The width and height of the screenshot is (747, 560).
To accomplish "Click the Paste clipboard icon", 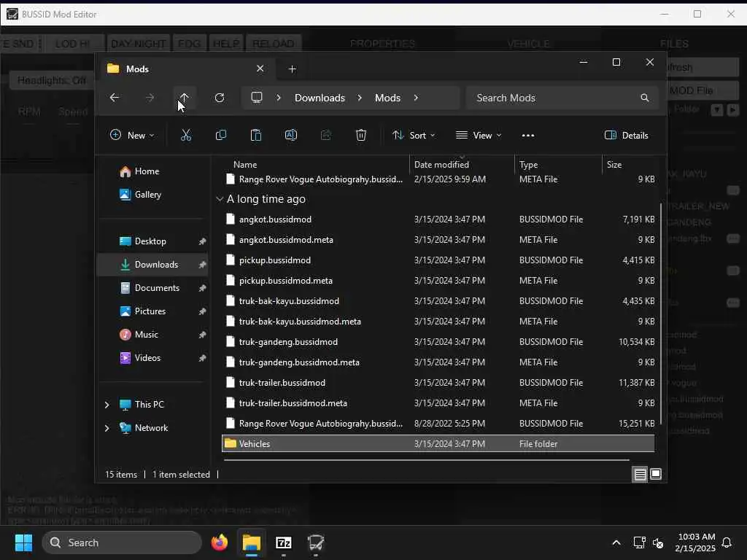I will (x=256, y=135).
